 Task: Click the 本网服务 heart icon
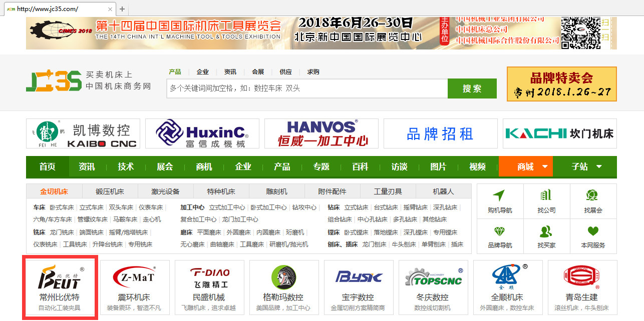(593, 231)
